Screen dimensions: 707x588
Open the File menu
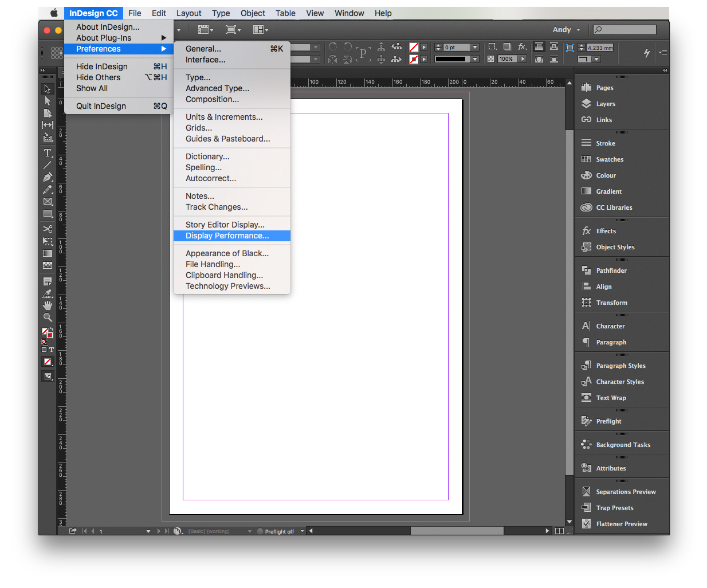135,13
